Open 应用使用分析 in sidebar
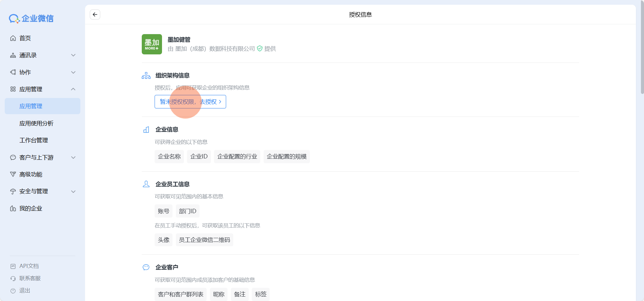644x301 pixels. 36,123
